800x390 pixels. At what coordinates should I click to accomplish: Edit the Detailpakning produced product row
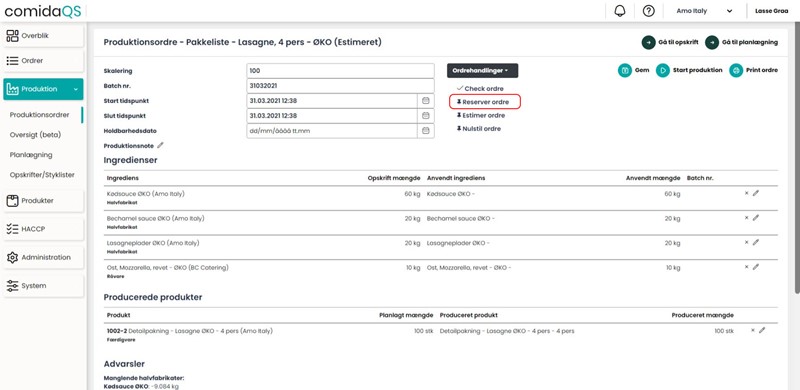click(762, 330)
